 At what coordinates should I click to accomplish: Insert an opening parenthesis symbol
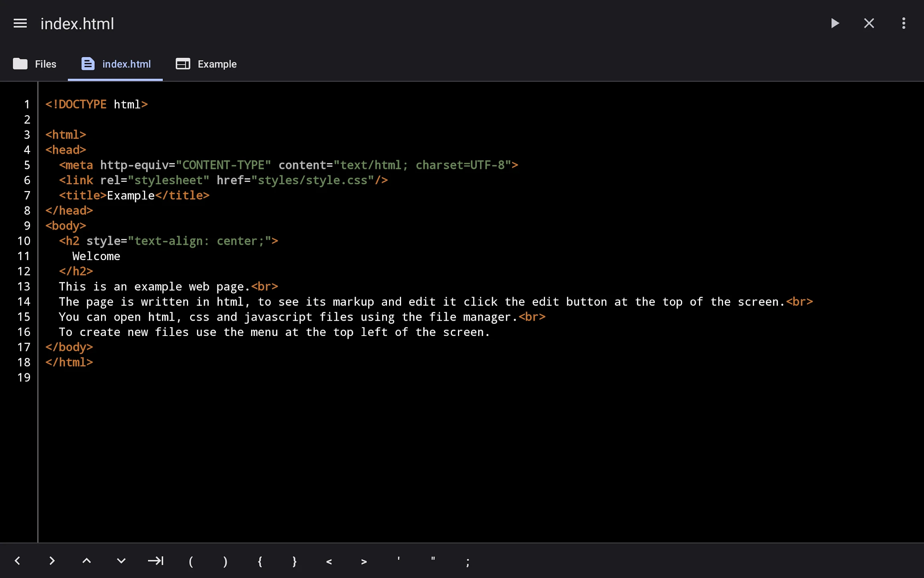click(190, 561)
